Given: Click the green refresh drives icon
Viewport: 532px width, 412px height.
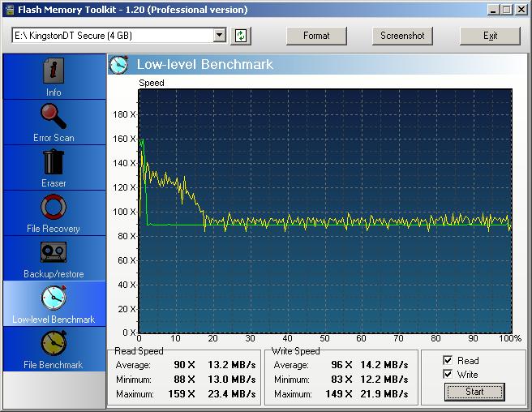Looking at the screenshot, I should pos(242,36).
